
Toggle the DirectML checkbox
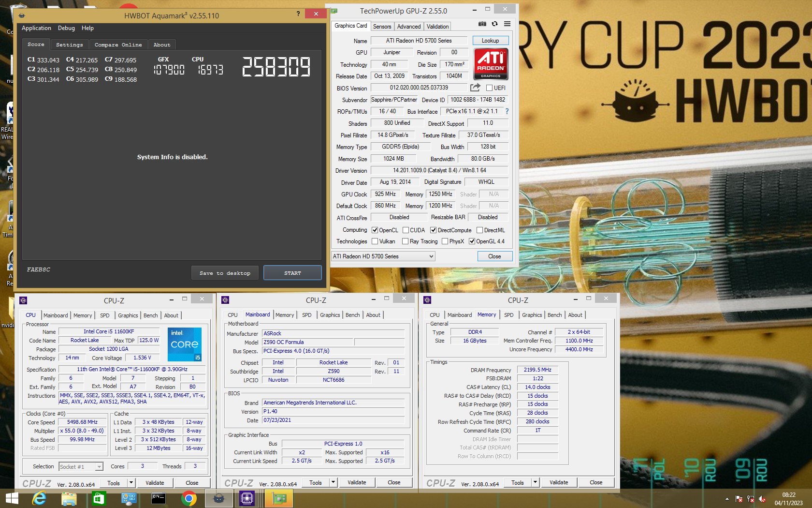(x=479, y=230)
